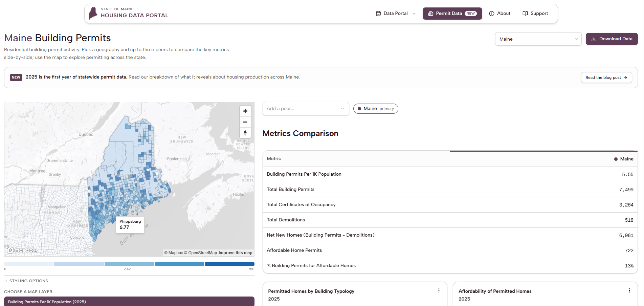Open the Mapbox attribution link
Image resolution: width=644 pixels, height=306 pixels.
174,253
